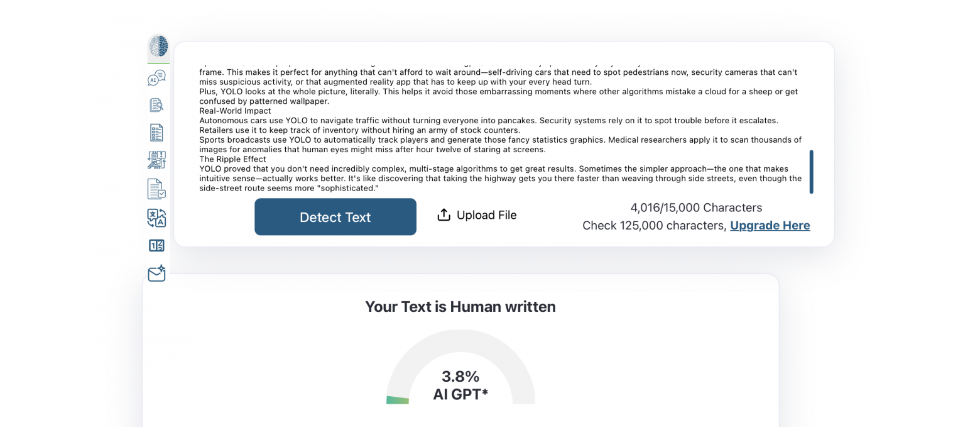This screenshot has width=980, height=427.
Task: Select the translate languages icon
Action: (156, 218)
